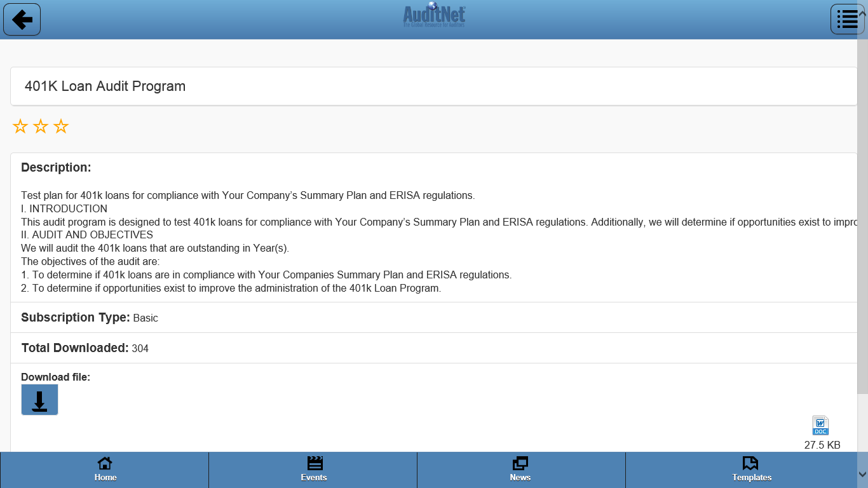868x488 pixels.
Task: Select the second rating star
Action: 41,126
